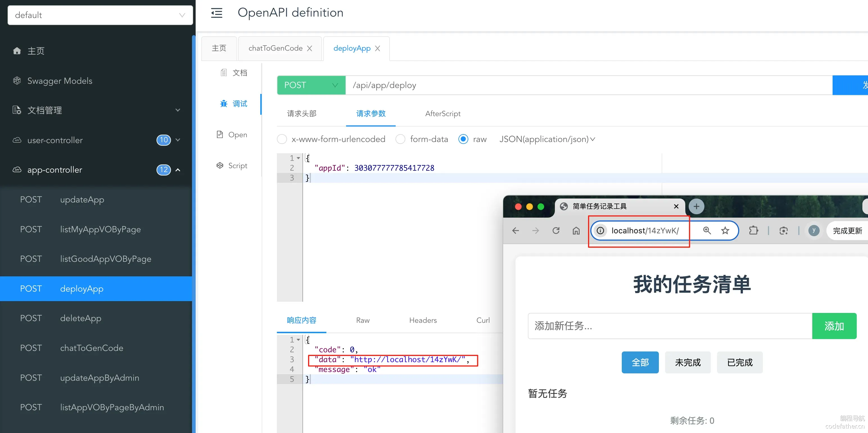Select the raw radio option
Image resolution: width=868 pixels, height=433 pixels.
pos(463,139)
